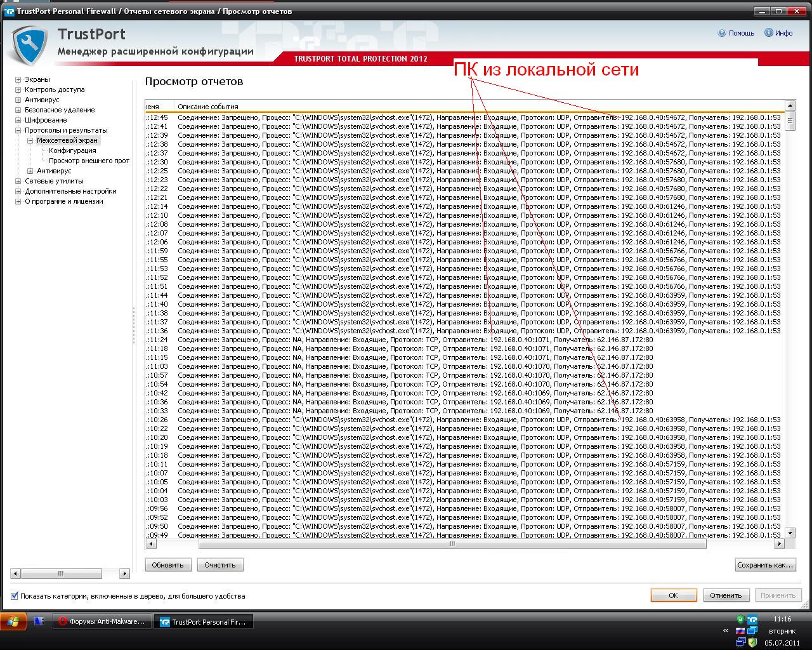The height and width of the screenshot is (650, 812).
Task: Click the TrustPort Personal Firewall taskbar button
Action: coord(204,622)
